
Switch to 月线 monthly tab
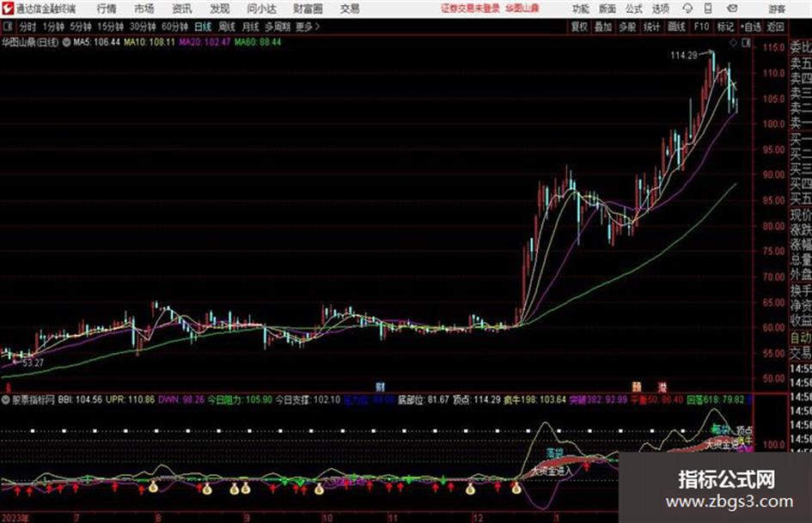[250, 27]
